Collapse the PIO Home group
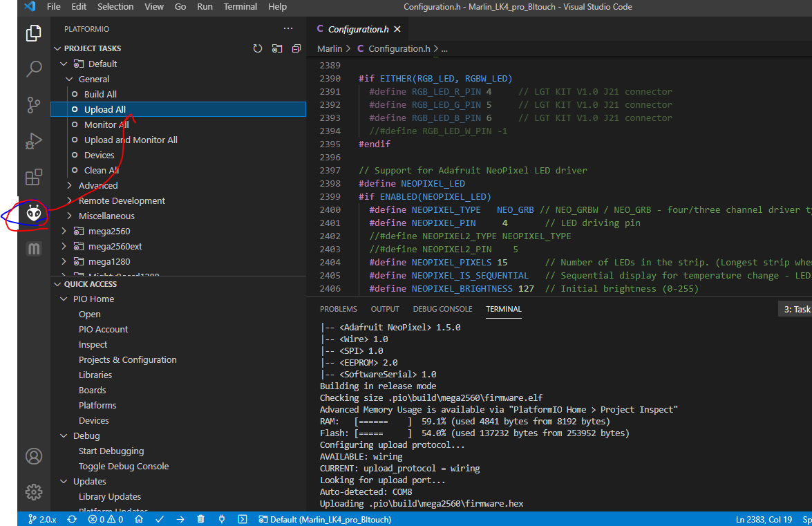This screenshot has width=812, height=526. (x=64, y=299)
